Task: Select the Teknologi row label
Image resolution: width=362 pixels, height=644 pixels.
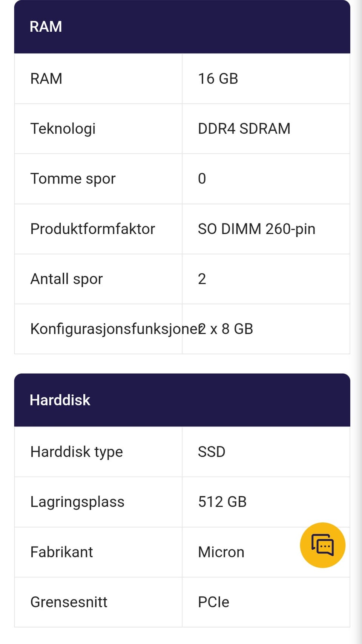Action: coord(63,129)
